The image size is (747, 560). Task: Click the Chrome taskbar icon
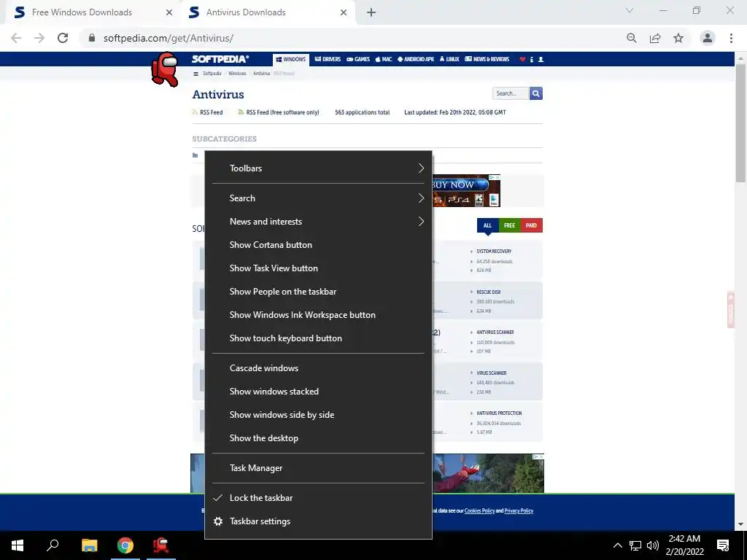point(125,545)
